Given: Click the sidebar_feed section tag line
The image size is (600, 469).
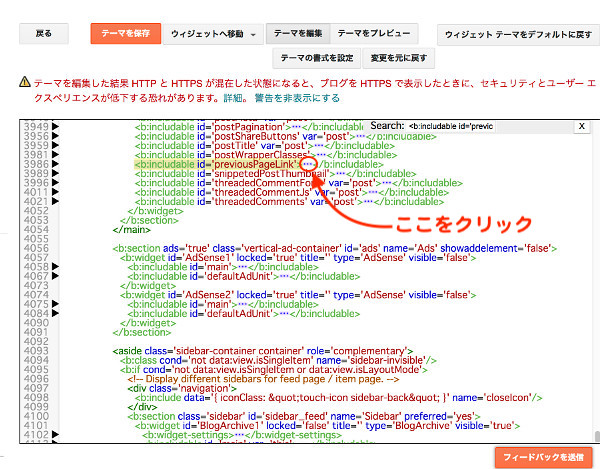Looking at the screenshot, I should (304, 416).
